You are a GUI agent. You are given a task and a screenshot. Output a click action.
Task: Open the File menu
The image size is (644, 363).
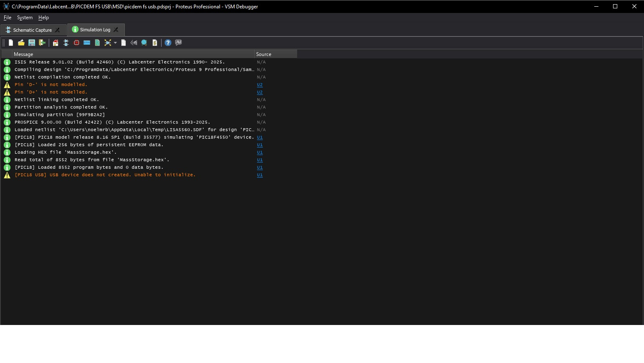coord(8,18)
